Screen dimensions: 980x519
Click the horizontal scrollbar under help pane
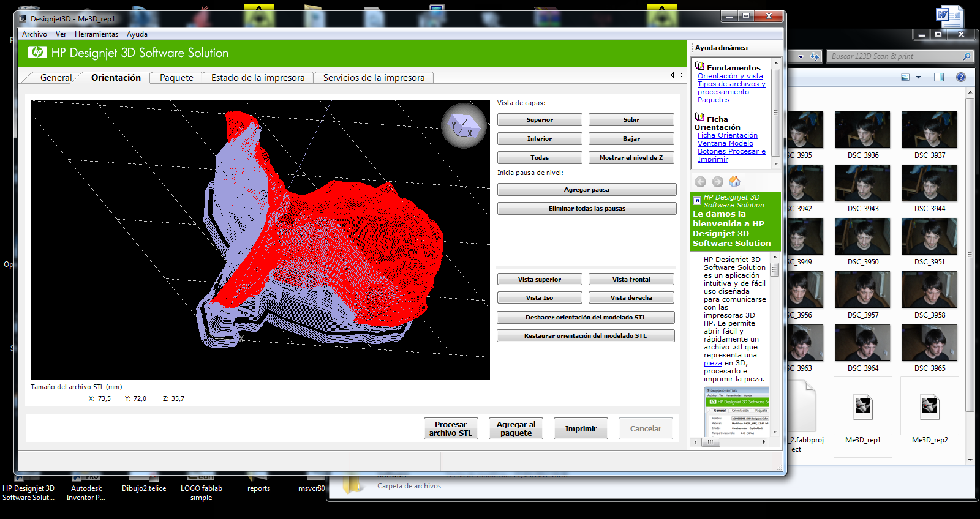pyautogui.click(x=730, y=442)
